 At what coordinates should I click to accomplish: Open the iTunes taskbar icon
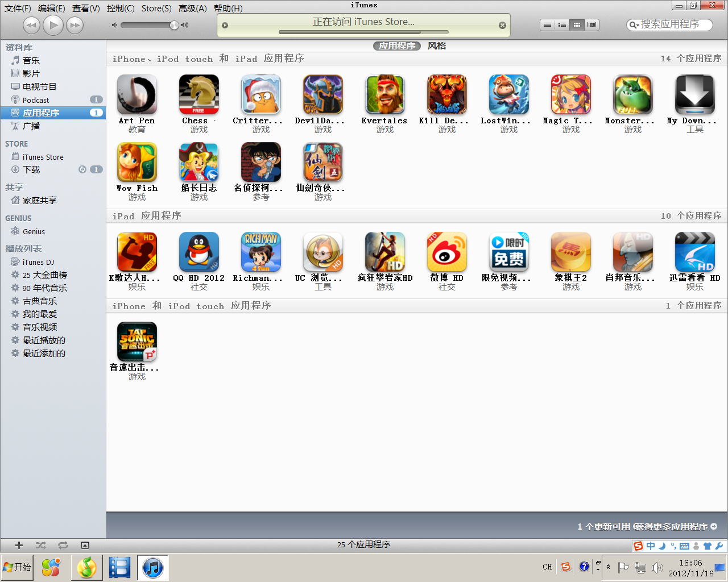tap(152, 567)
